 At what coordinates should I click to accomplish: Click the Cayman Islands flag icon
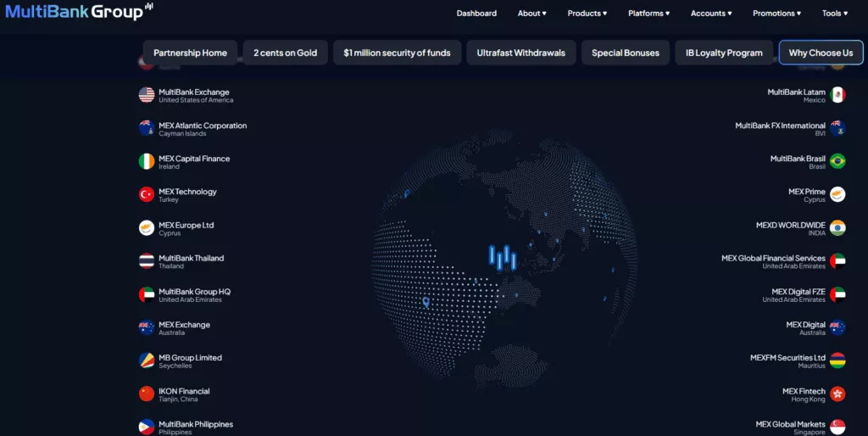[147, 128]
